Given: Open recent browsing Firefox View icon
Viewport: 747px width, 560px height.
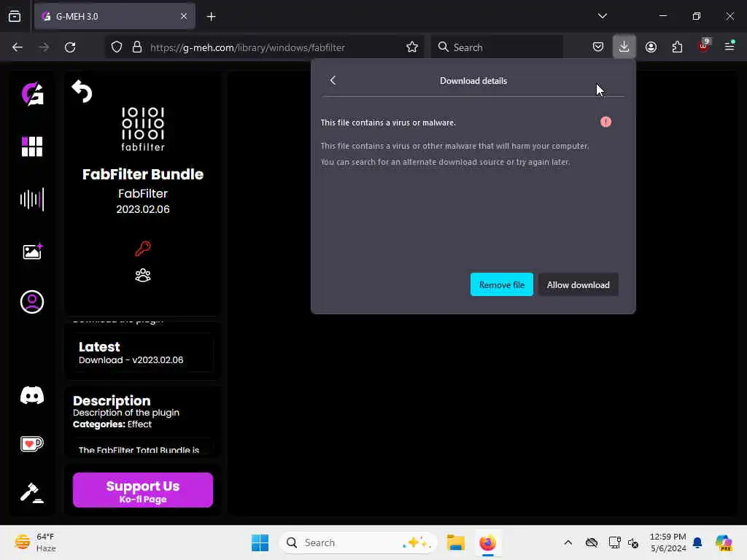Looking at the screenshot, I should pos(15,16).
